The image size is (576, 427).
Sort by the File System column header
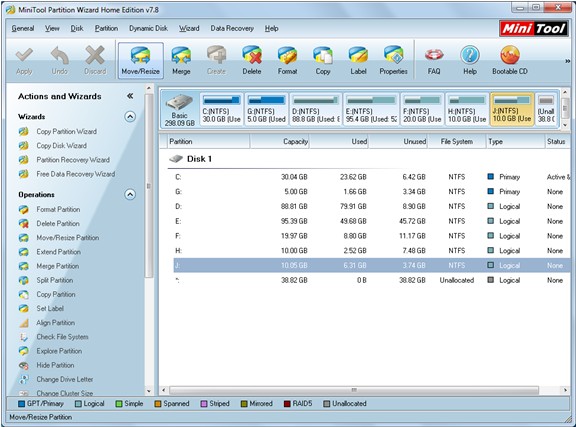coord(457,141)
